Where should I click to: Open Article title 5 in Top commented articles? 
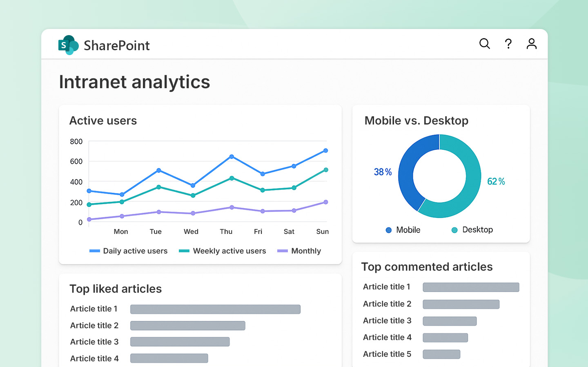[x=387, y=354]
